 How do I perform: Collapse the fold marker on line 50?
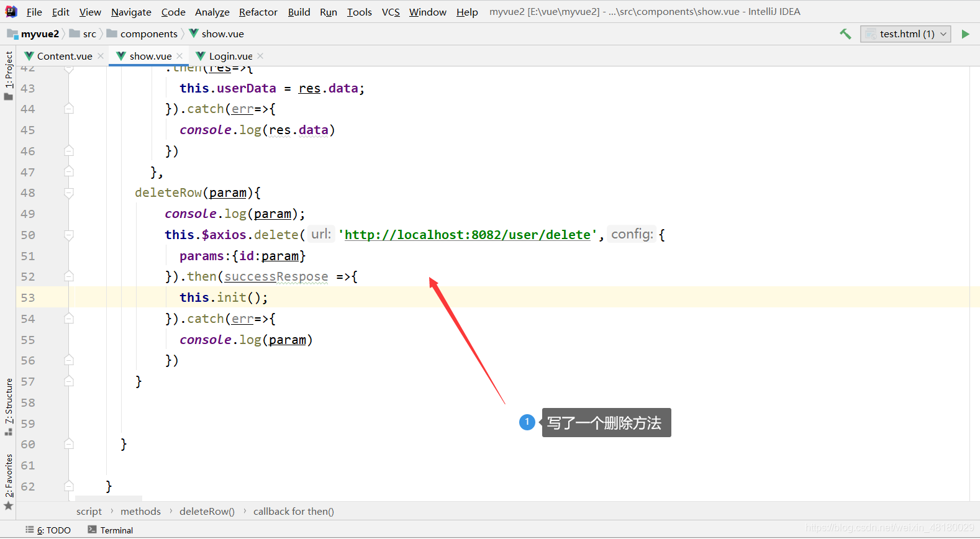click(69, 235)
